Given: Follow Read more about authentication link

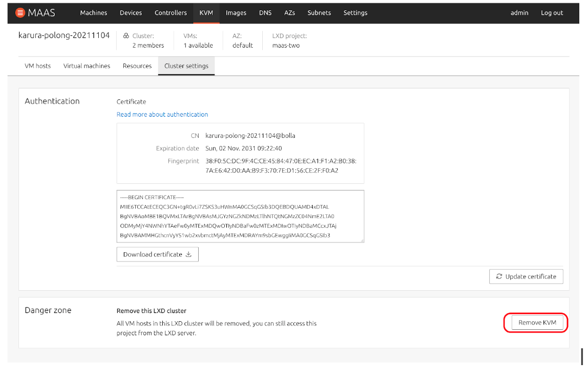Looking at the screenshot, I should point(162,114).
